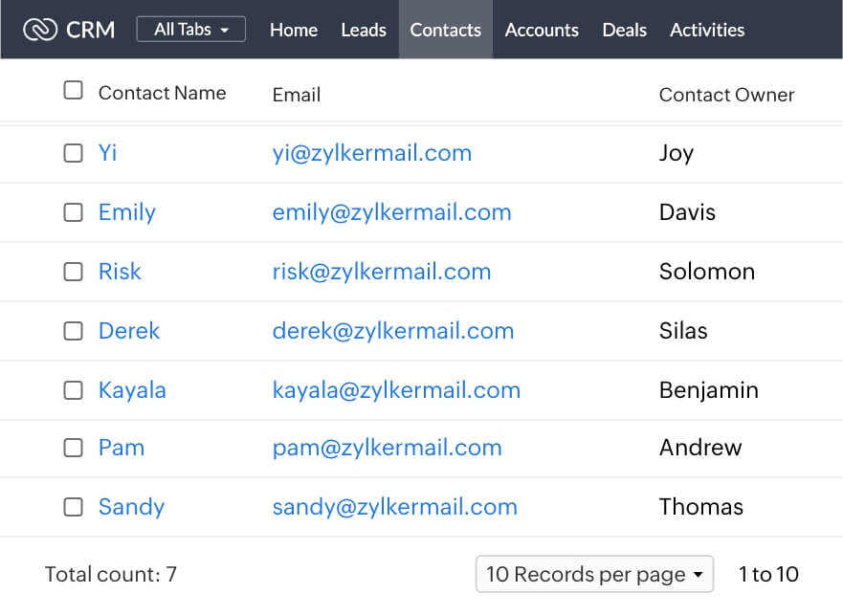Click the email risk@zylkermail.com
Screen dimensions: 843x616
[x=381, y=271]
